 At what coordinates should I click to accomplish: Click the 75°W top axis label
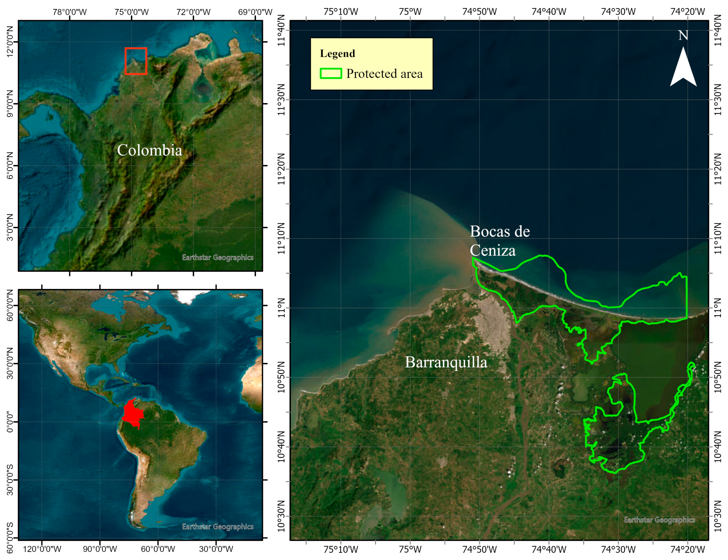coord(410,12)
